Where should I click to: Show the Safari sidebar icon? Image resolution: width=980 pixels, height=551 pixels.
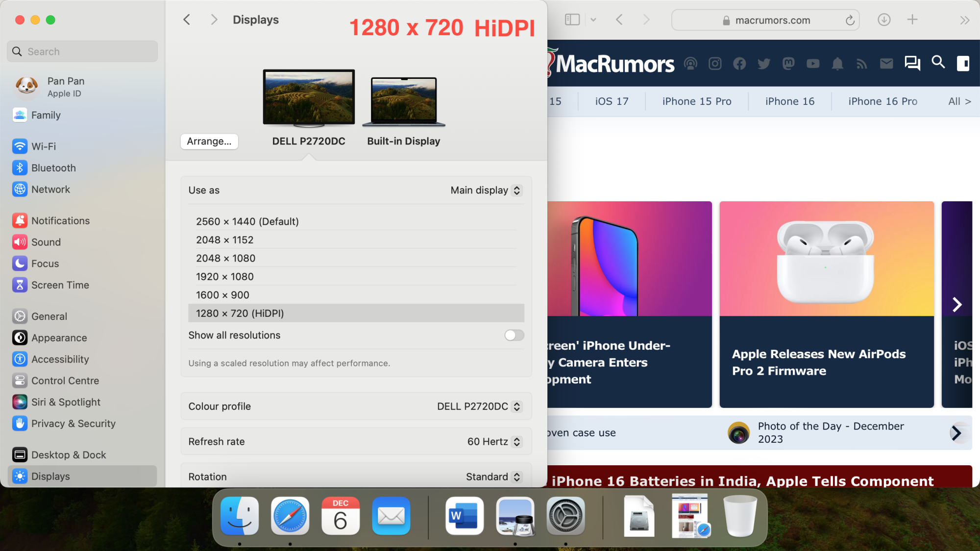[x=572, y=20]
